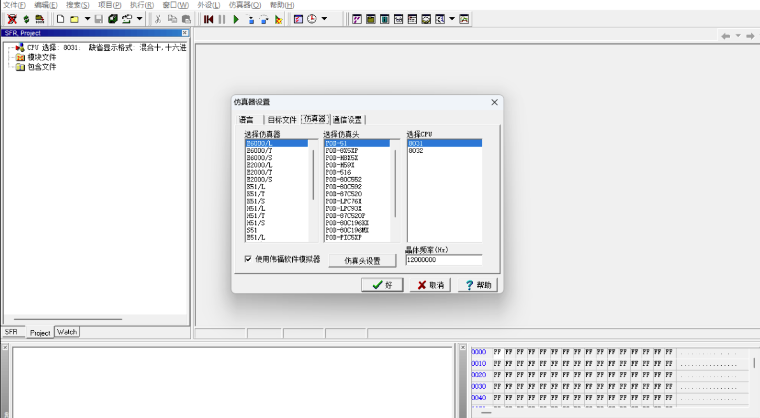The height and width of the screenshot is (418, 760).
Task: Click memory address 0020 in the hex window
Action: 478,375
